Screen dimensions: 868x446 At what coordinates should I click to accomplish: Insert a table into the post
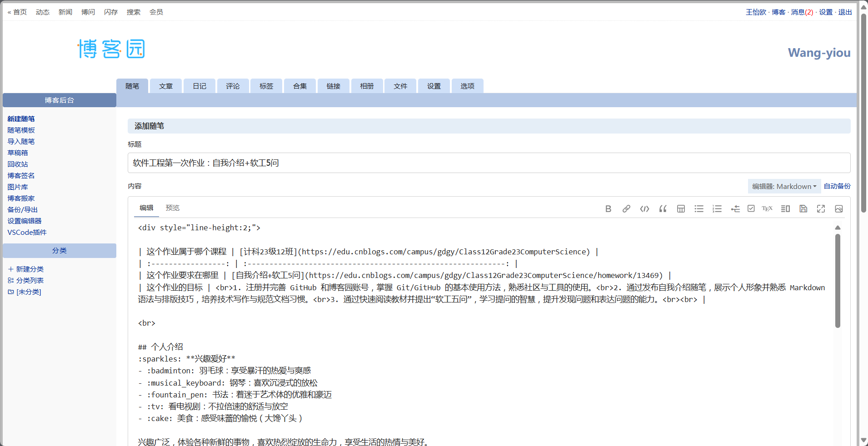[x=681, y=208]
